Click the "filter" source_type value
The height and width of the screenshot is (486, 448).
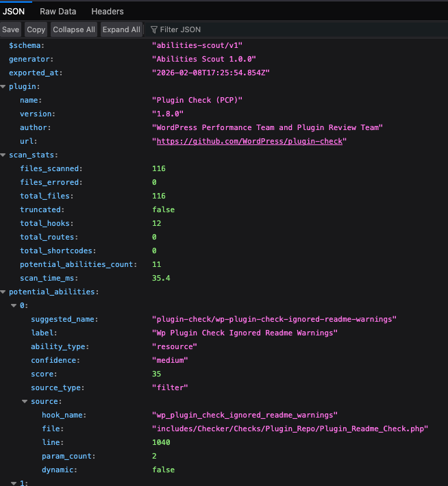170,387
